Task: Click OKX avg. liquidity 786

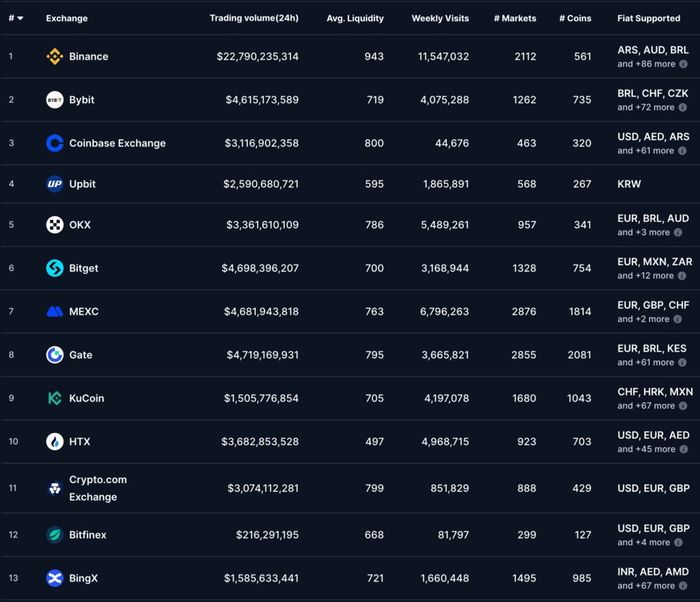Action: click(374, 224)
